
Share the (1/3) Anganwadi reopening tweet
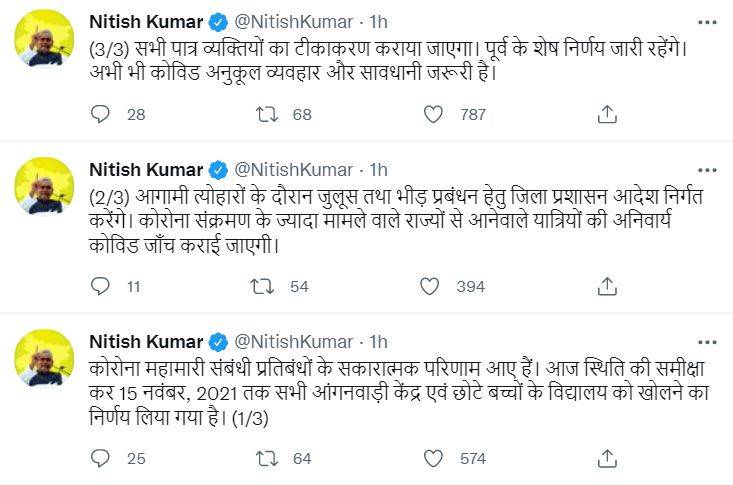(606, 459)
